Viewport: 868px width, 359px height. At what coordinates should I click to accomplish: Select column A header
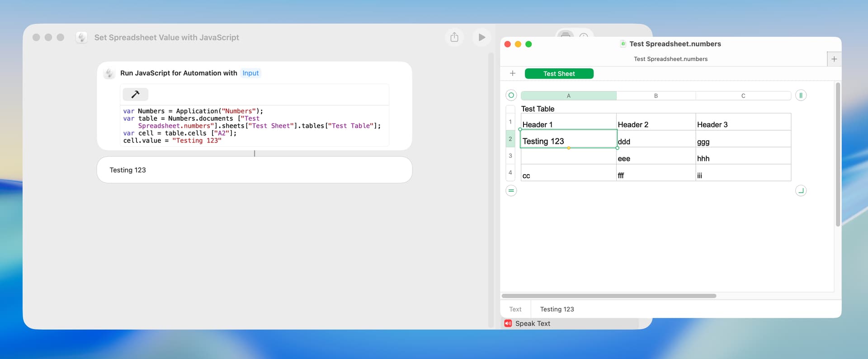point(568,96)
